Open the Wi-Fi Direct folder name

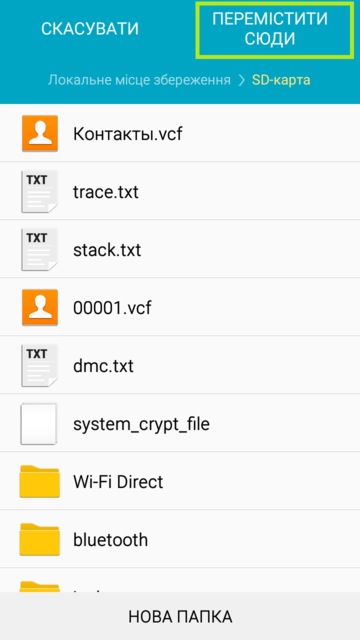[118, 482]
